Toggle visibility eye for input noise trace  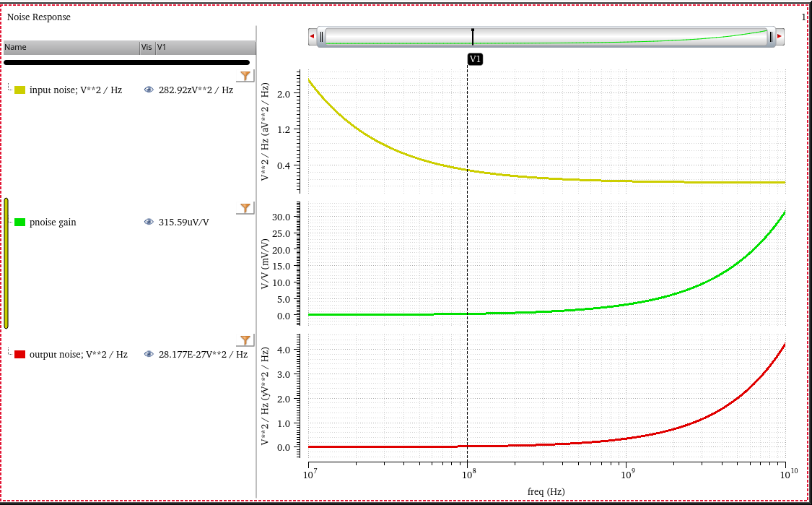(149, 90)
